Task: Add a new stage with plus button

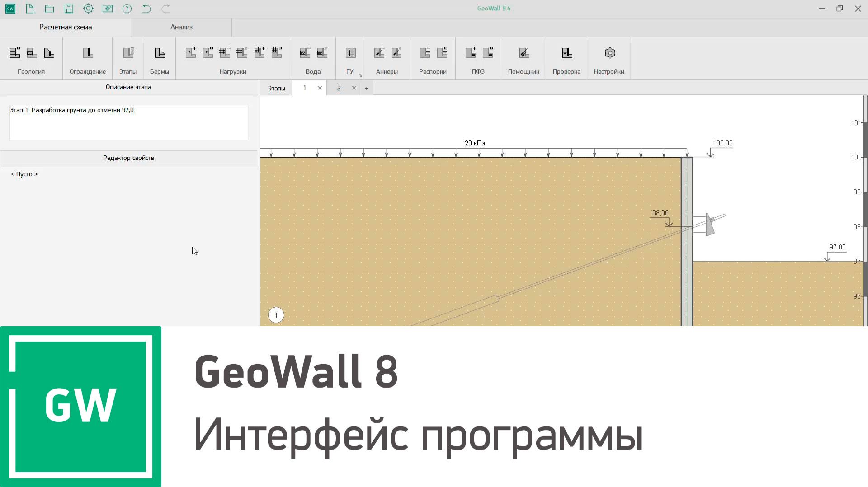Action: (366, 88)
